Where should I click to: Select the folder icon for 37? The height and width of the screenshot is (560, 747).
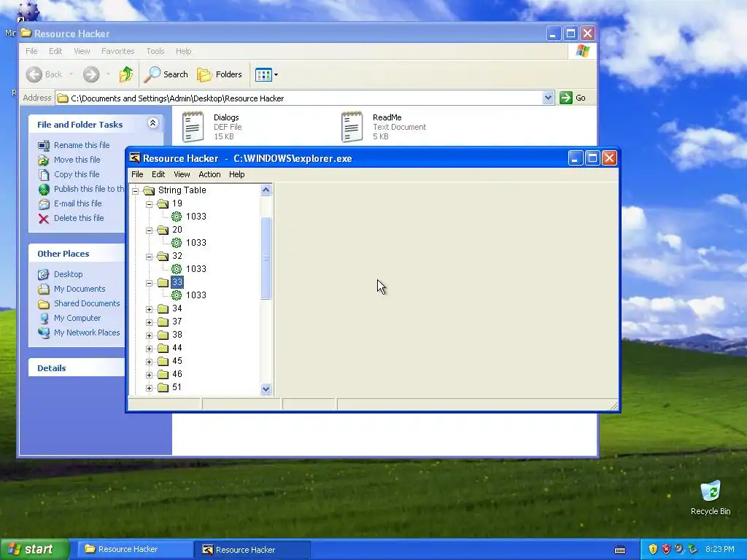[x=163, y=322]
